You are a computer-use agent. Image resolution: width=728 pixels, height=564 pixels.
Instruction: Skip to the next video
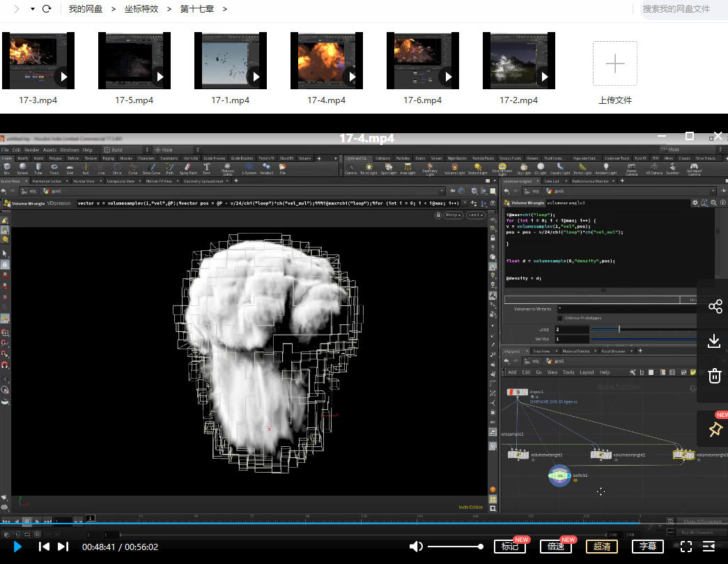tap(63, 547)
